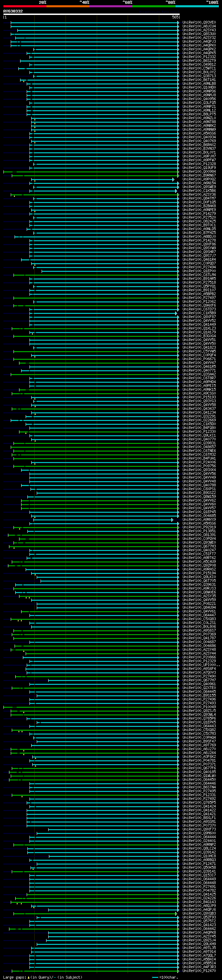Select the green ~80% identity legend color
This screenshot has width=222, height=980.
pos(154,6)
